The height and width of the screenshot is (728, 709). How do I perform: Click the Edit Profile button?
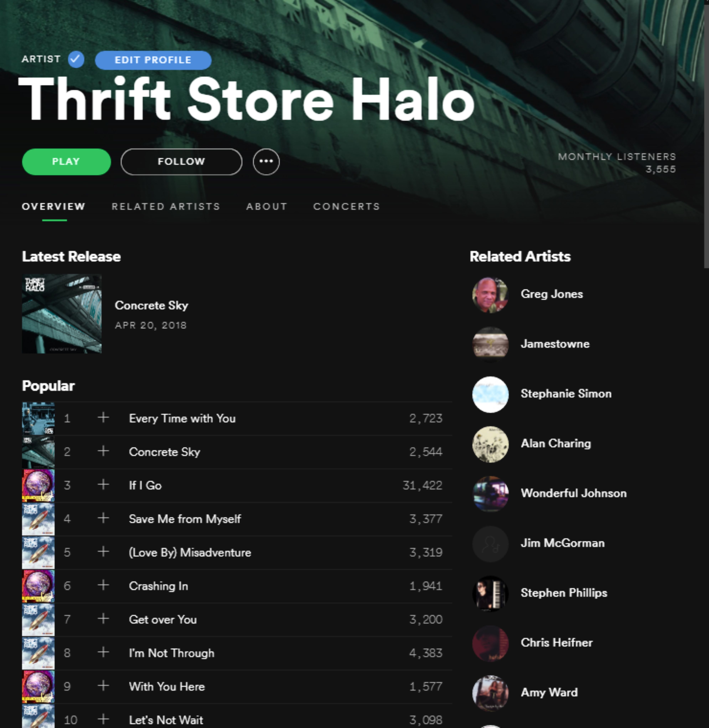[x=153, y=60]
